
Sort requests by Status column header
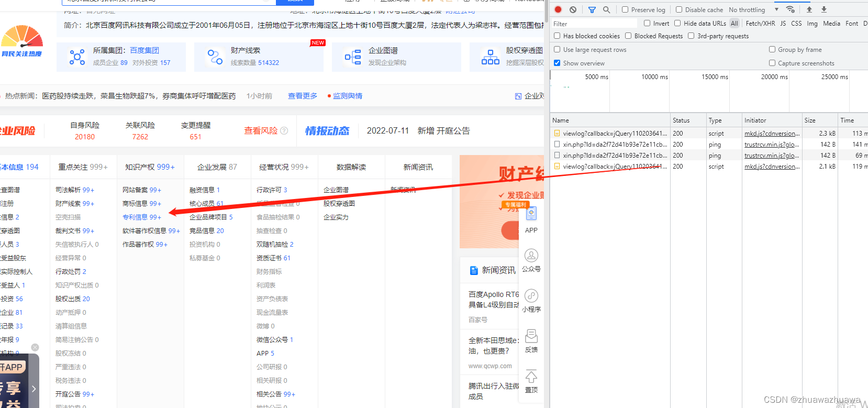pos(688,120)
